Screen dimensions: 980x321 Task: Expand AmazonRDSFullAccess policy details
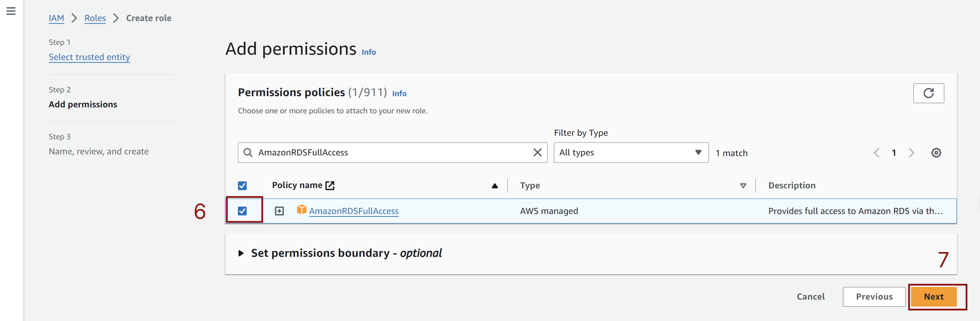279,211
